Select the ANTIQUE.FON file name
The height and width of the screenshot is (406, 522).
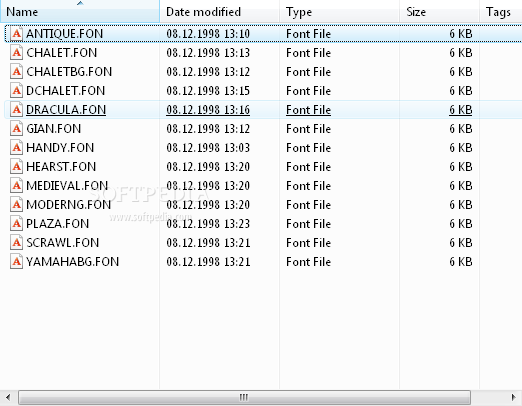point(64,34)
